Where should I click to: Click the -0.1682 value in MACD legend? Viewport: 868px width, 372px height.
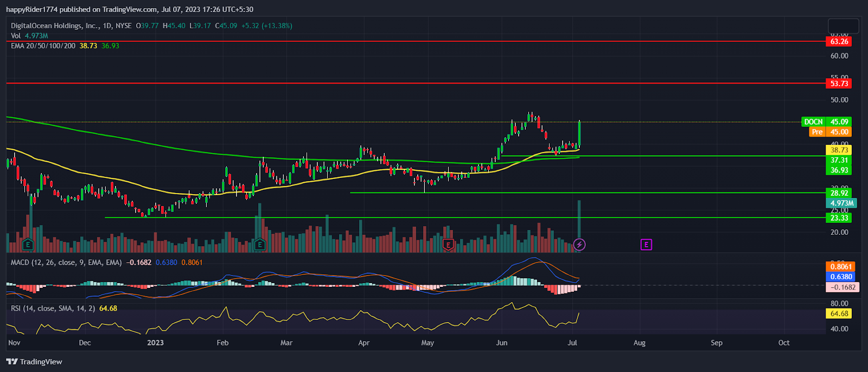point(139,262)
